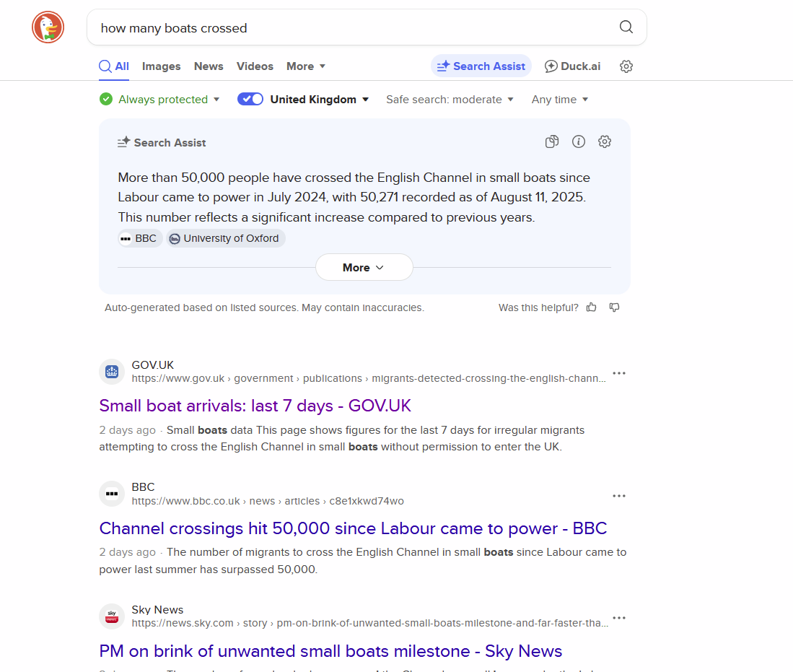This screenshot has height=672, width=793.
Task: Copy the Search Assist answer
Action: click(552, 141)
